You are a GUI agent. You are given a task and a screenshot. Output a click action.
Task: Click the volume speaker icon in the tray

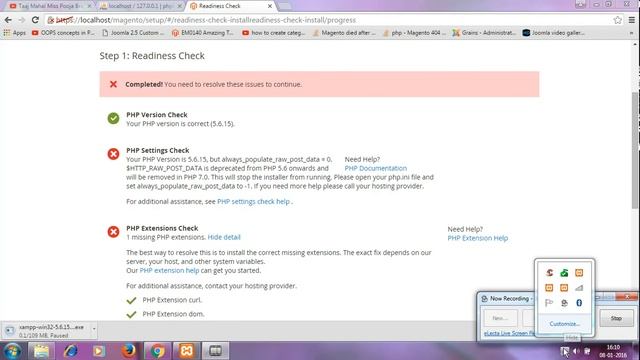pyautogui.click(x=576, y=351)
